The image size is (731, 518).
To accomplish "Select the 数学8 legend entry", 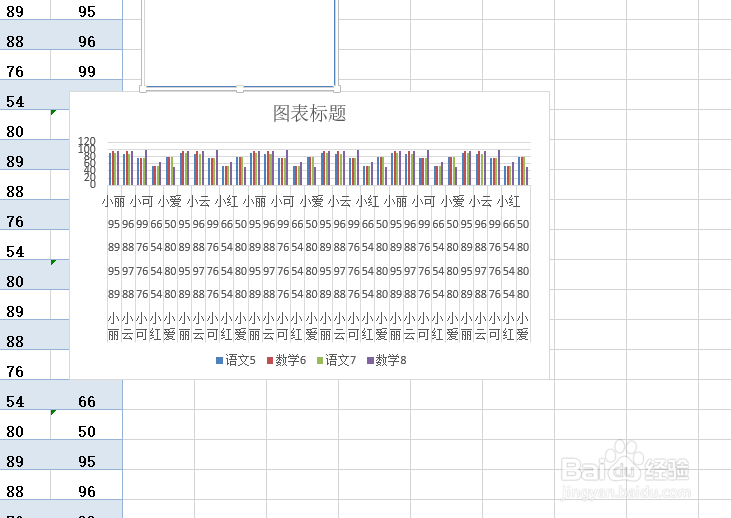I will point(386,360).
